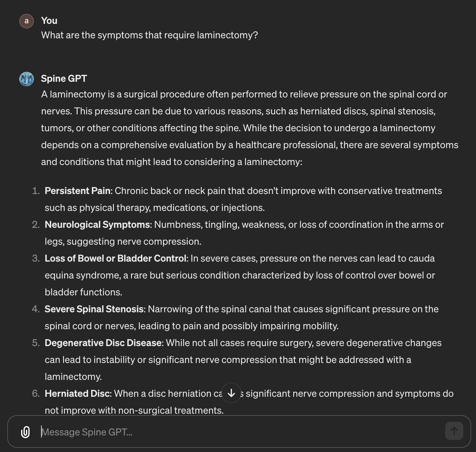Click the words "equina syndrome" in item three
Screen dimensions: 476x452
(x=82, y=275)
